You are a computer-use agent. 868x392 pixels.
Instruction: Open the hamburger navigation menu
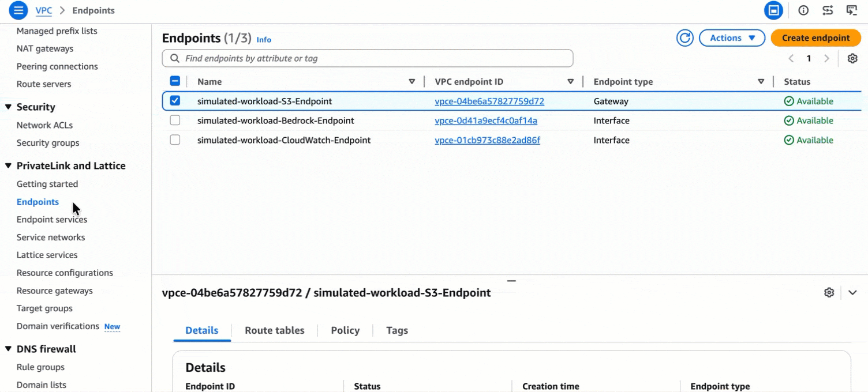point(18,10)
